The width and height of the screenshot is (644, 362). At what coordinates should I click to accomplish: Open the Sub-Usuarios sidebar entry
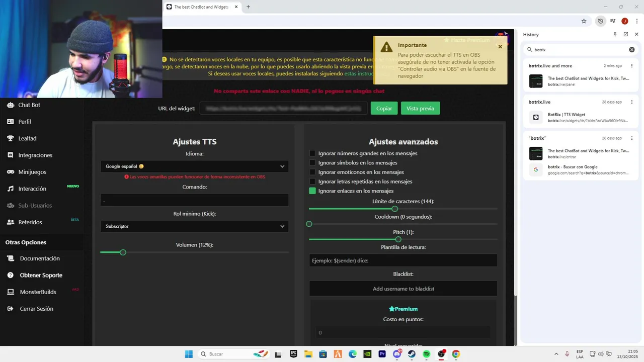coord(35,206)
